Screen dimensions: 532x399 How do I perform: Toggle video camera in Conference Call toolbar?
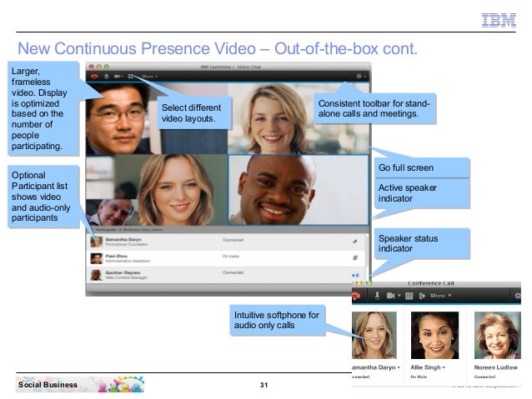tap(390, 296)
